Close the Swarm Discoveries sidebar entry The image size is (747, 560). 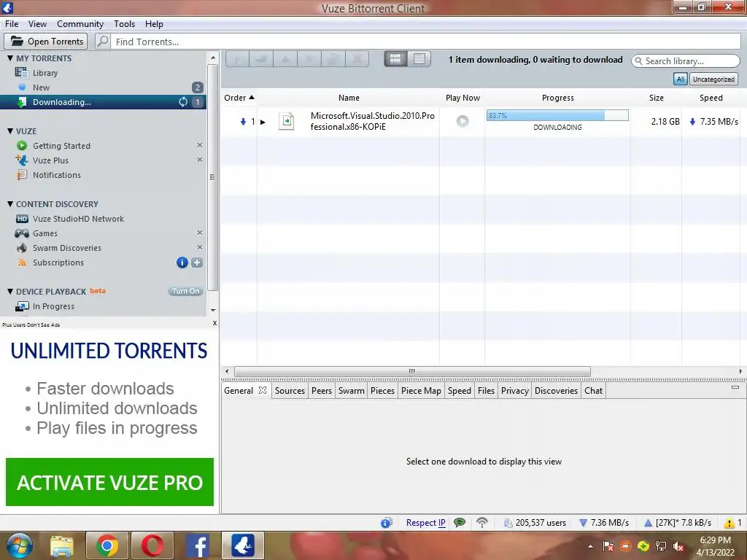point(200,247)
